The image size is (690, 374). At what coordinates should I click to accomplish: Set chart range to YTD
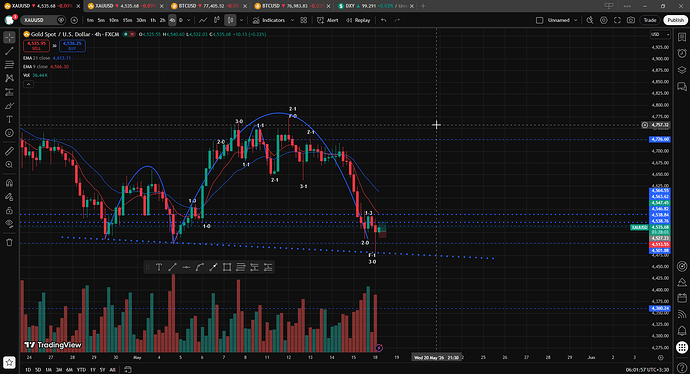tap(81, 370)
